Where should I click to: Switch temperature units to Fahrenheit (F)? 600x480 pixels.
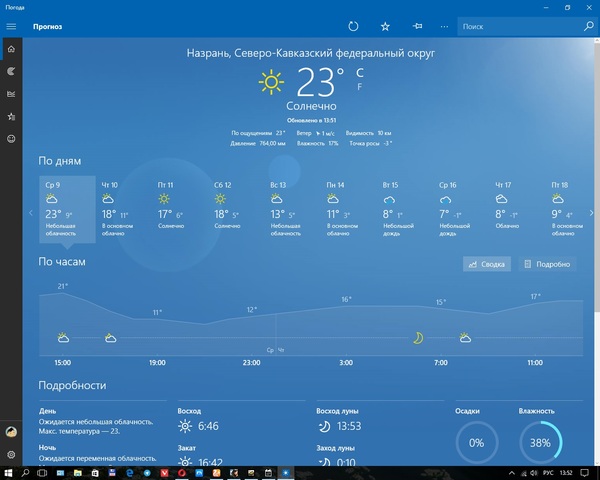pyautogui.click(x=360, y=87)
